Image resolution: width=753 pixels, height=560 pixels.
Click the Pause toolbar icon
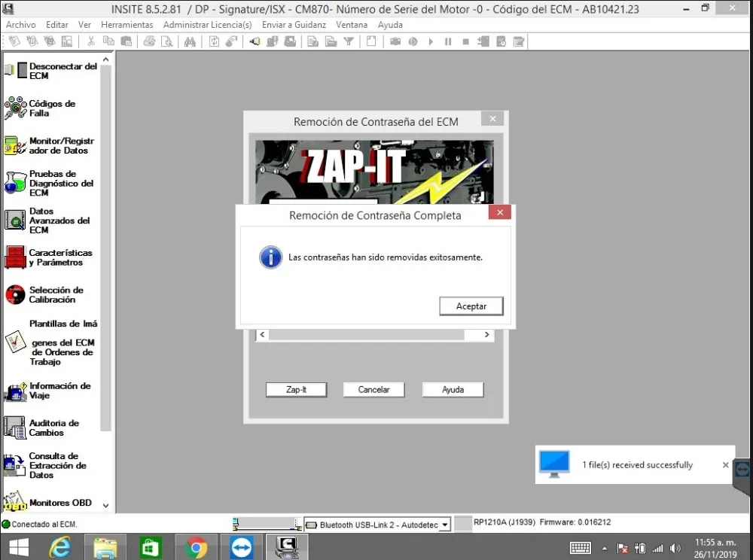448,41
